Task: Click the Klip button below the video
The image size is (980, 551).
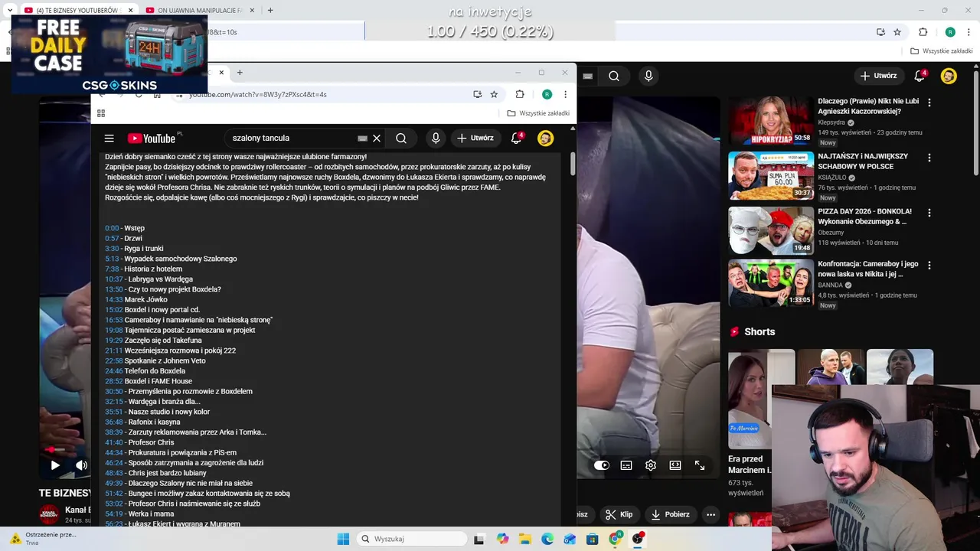Action: tap(619, 514)
